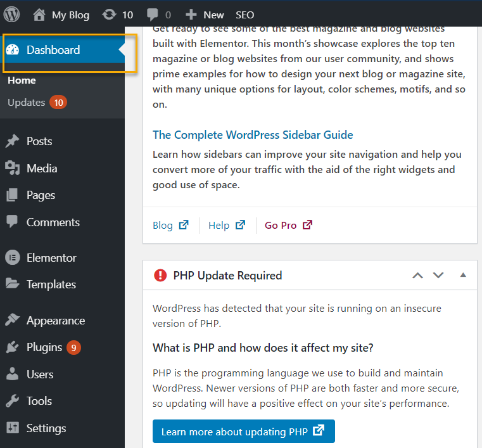Move PHP Update Required widget up

pos(417,275)
